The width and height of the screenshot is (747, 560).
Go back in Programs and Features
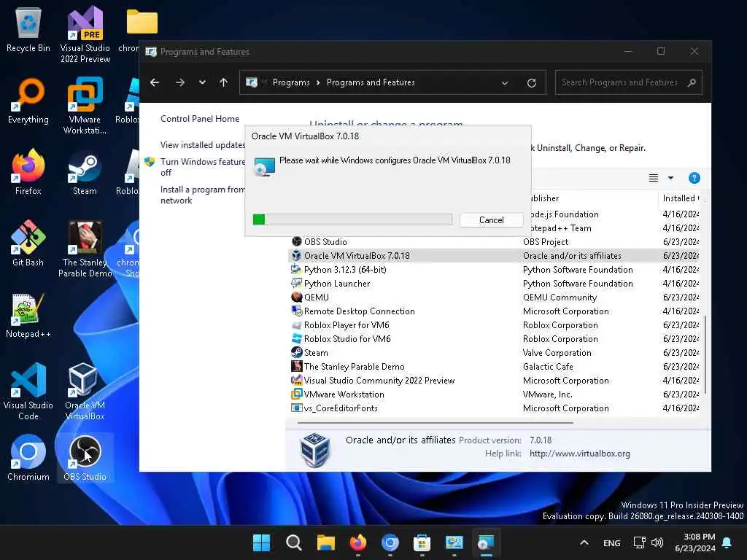click(155, 82)
